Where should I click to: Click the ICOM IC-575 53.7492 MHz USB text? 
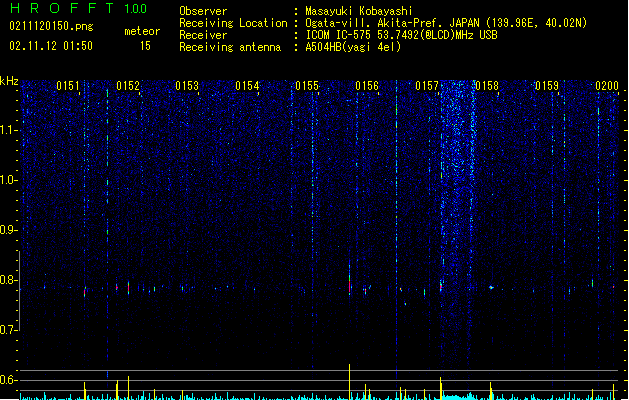[402, 35]
